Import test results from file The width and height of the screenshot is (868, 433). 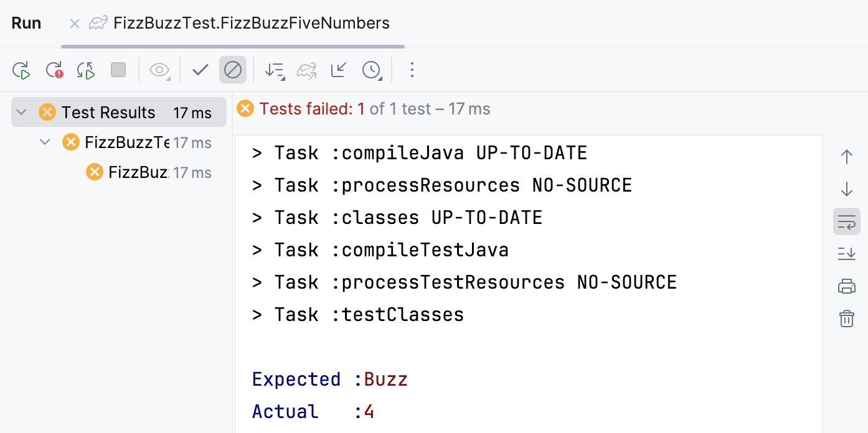pyautogui.click(x=338, y=70)
